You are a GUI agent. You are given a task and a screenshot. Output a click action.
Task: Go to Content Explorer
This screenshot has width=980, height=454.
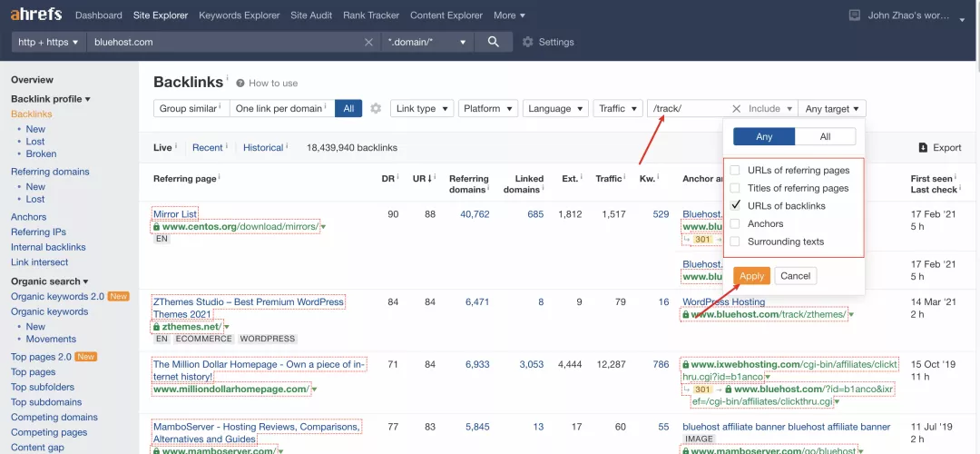point(446,15)
